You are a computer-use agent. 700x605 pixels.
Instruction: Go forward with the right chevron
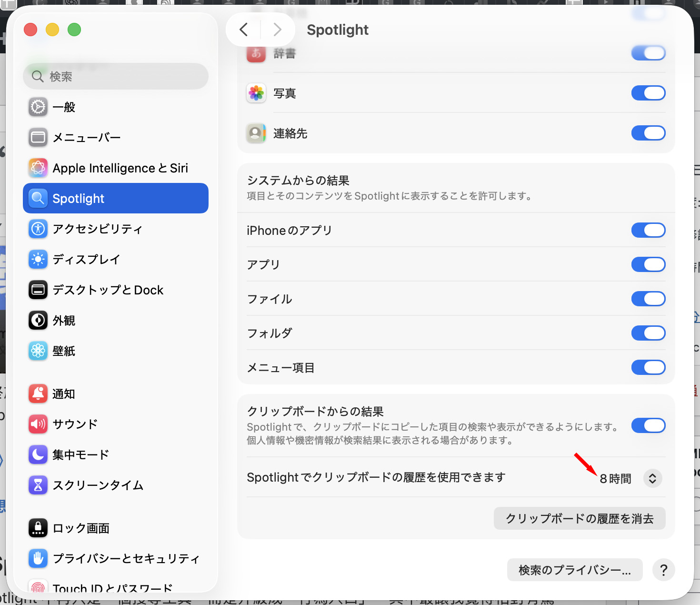(278, 30)
